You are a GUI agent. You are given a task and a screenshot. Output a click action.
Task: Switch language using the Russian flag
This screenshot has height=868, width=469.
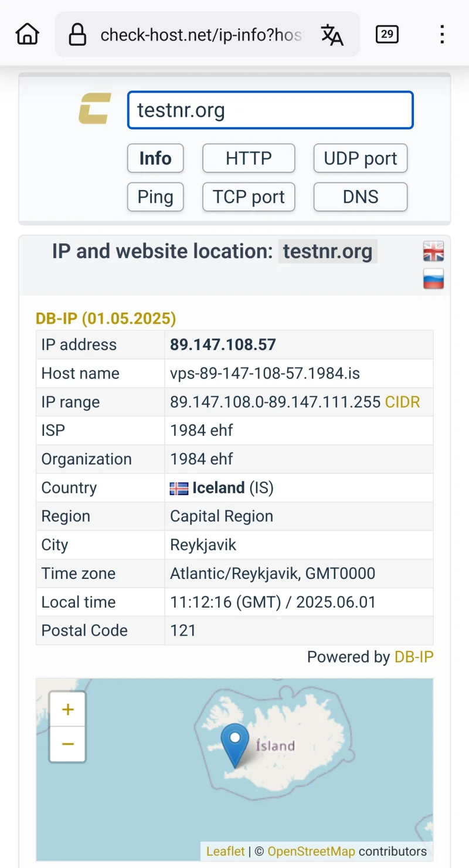(433, 279)
